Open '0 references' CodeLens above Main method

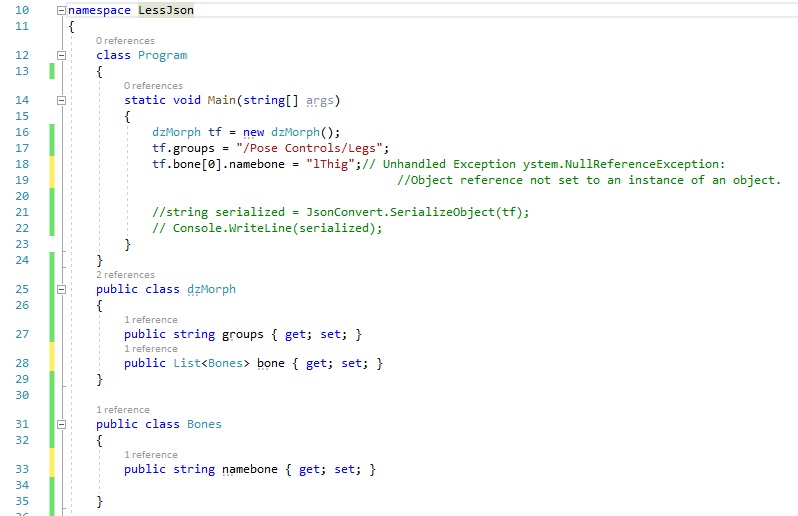pyautogui.click(x=153, y=85)
